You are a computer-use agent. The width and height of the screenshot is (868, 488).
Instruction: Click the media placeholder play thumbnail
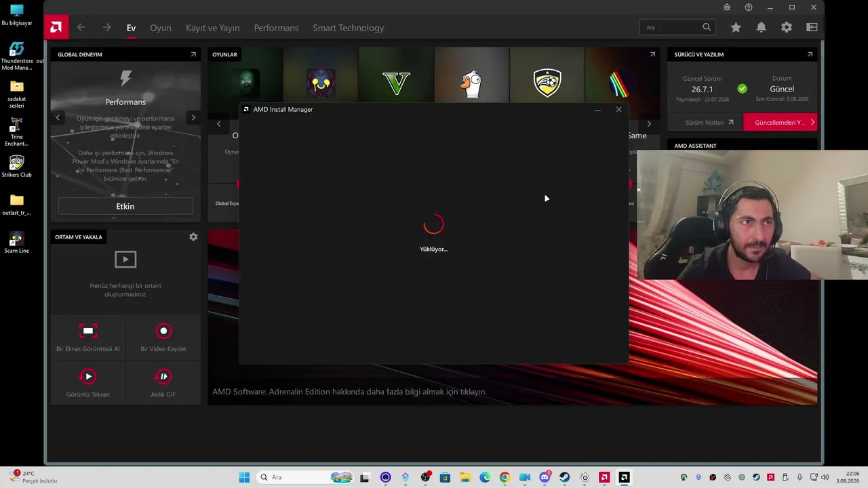tap(125, 259)
